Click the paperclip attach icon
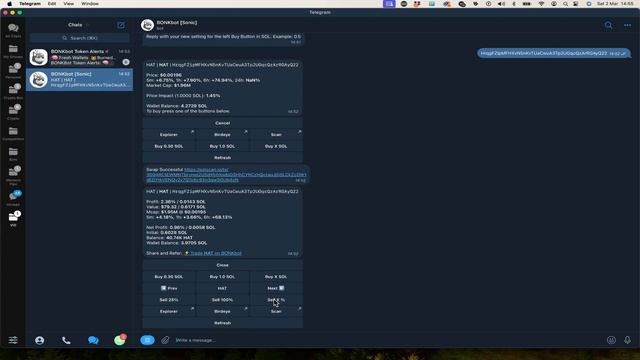Viewport: 640px width, 360px height. (x=165, y=340)
